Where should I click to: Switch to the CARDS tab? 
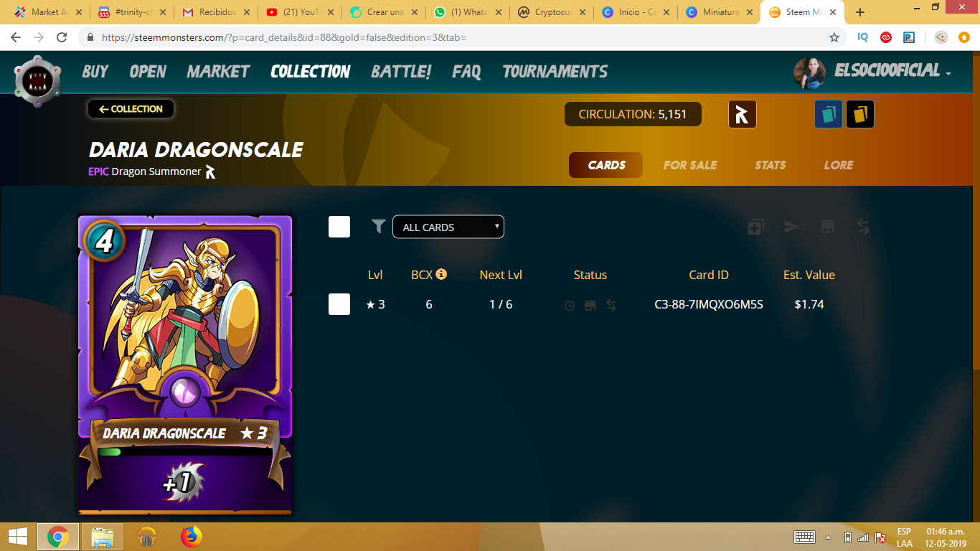[x=606, y=165]
